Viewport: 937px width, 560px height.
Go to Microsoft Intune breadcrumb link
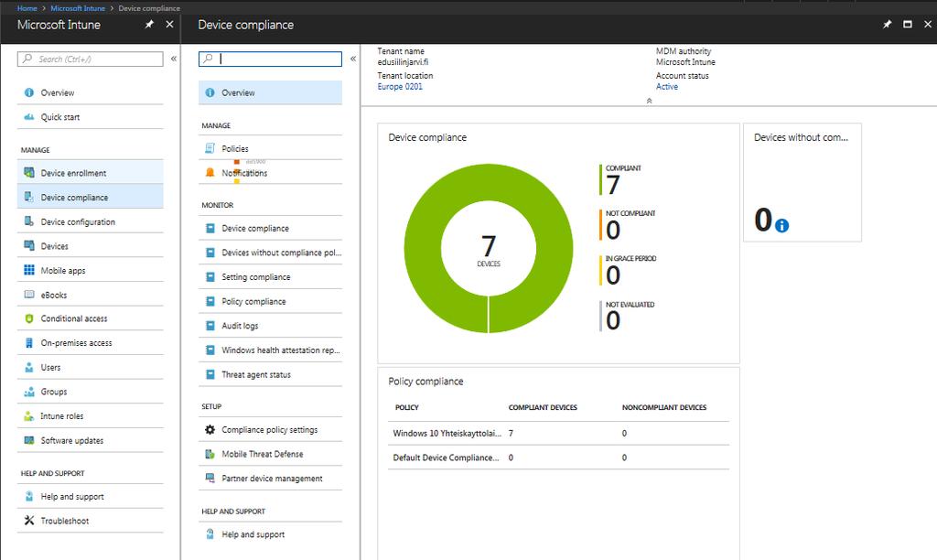point(78,8)
